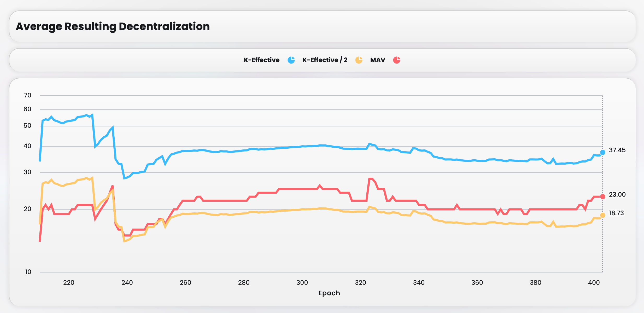Click the 240 epoch tick label
The width and height of the screenshot is (644, 313).
point(127,283)
